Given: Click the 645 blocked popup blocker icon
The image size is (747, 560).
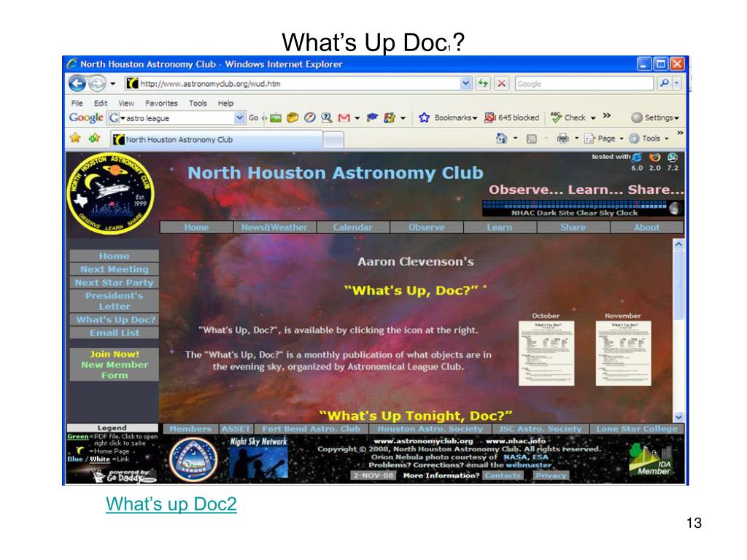Looking at the screenshot, I should 489,117.
